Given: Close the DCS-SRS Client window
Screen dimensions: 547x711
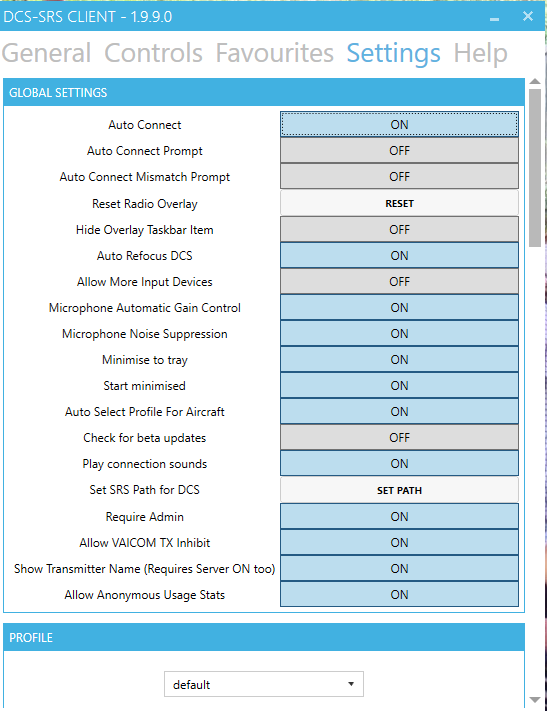Looking at the screenshot, I should (527, 16).
